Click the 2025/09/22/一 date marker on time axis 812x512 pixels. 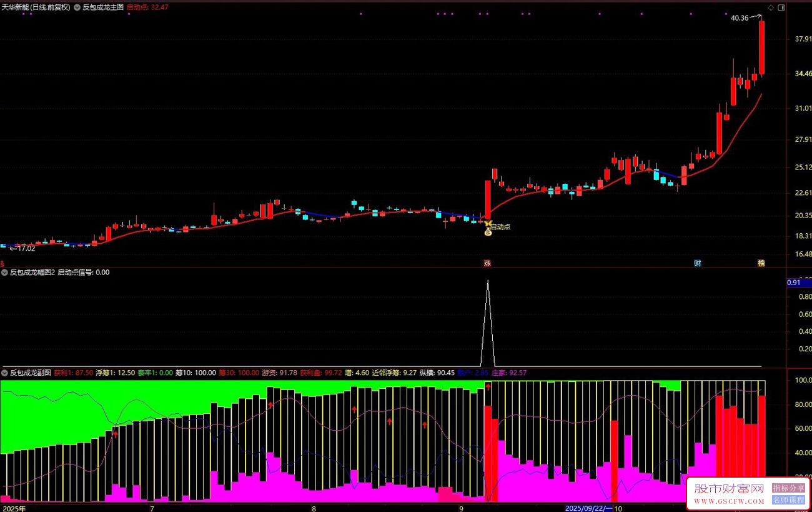[590, 508]
